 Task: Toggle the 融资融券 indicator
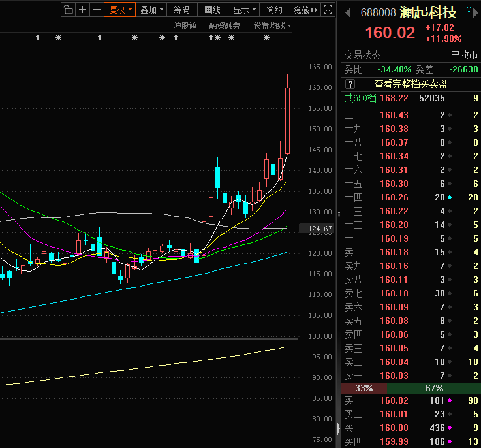click(x=225, y=25)
